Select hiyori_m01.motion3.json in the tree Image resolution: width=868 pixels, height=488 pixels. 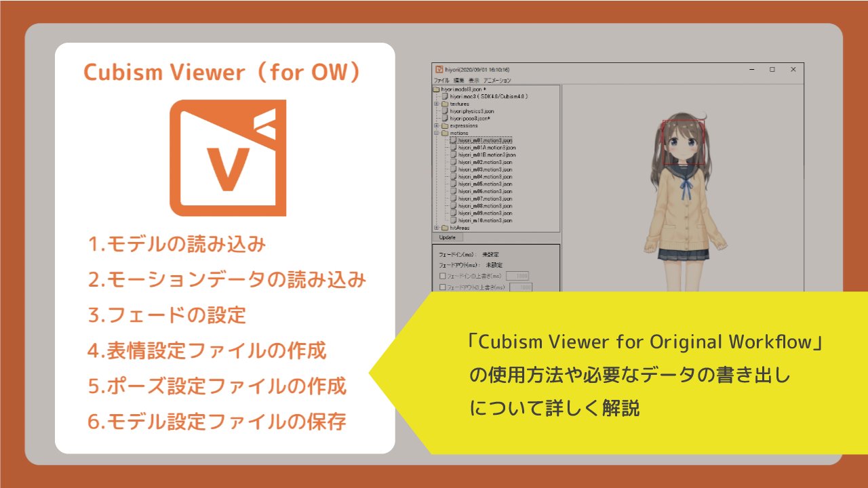[485, 140]
